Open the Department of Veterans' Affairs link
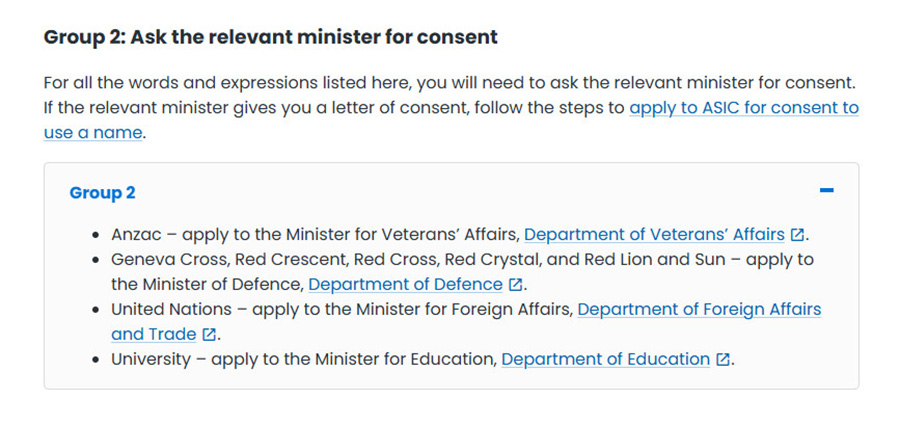 654,234
